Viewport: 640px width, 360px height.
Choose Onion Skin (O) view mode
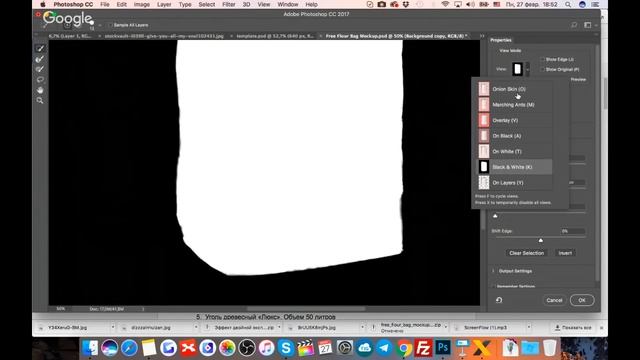[x=515, y=89]
